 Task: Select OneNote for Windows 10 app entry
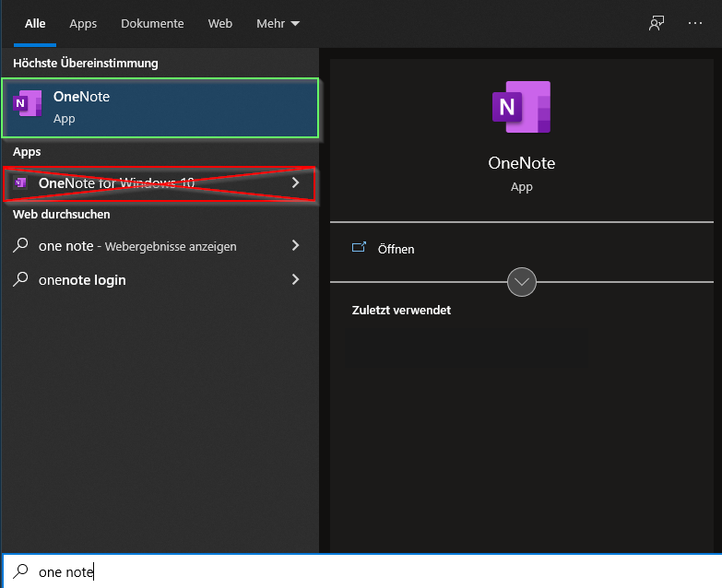pos(160,183)
